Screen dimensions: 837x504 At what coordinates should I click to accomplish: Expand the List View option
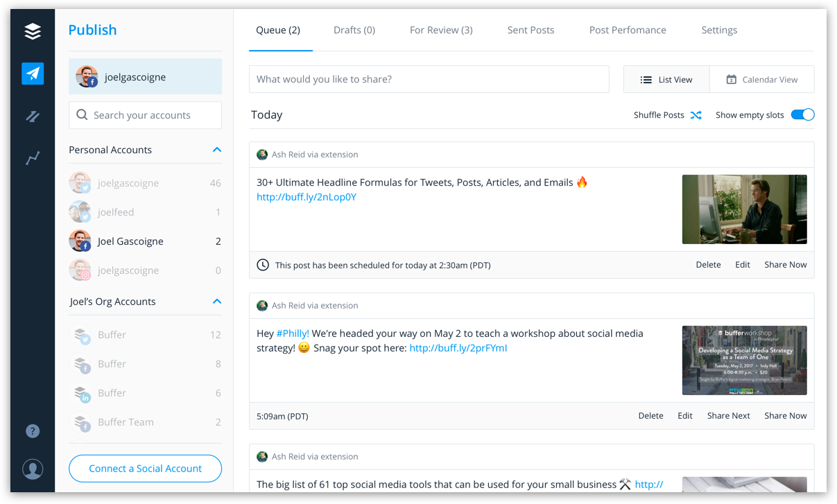click(666, 79)
